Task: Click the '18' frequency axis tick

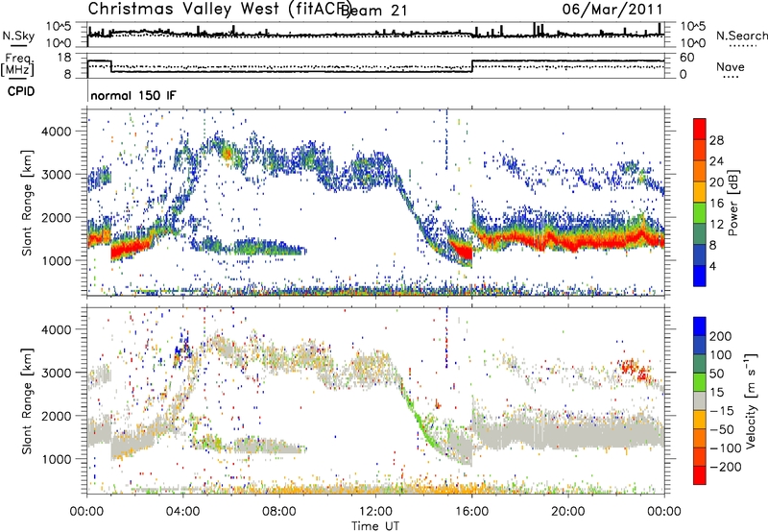Action: (x=64, y=58)
